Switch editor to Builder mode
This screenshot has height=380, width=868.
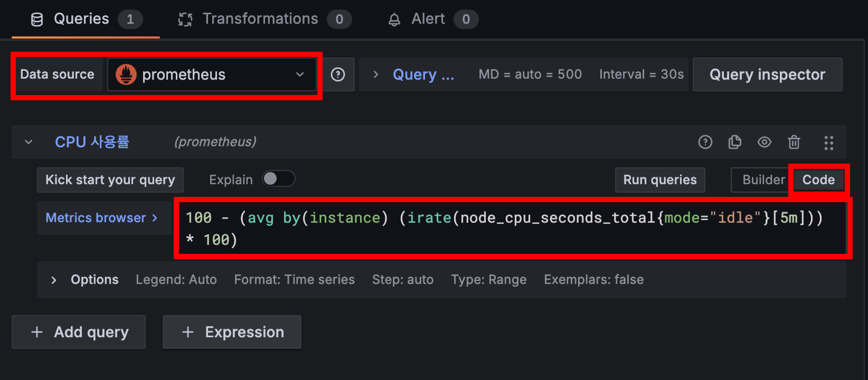(763, 180)
